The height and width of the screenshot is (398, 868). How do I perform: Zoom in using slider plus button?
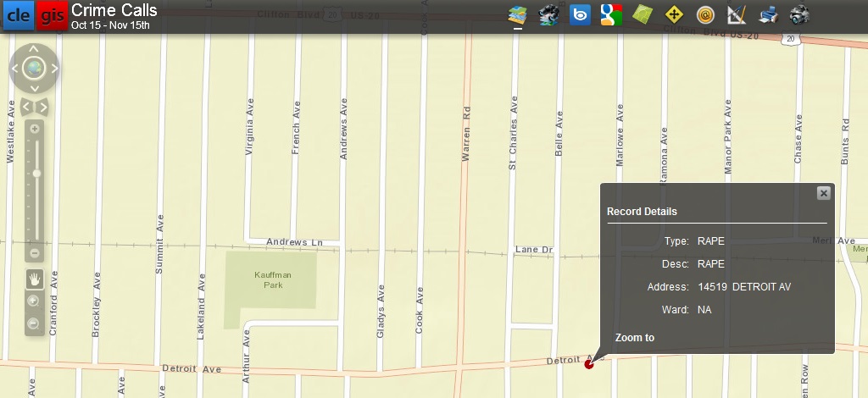pos(35,130)
